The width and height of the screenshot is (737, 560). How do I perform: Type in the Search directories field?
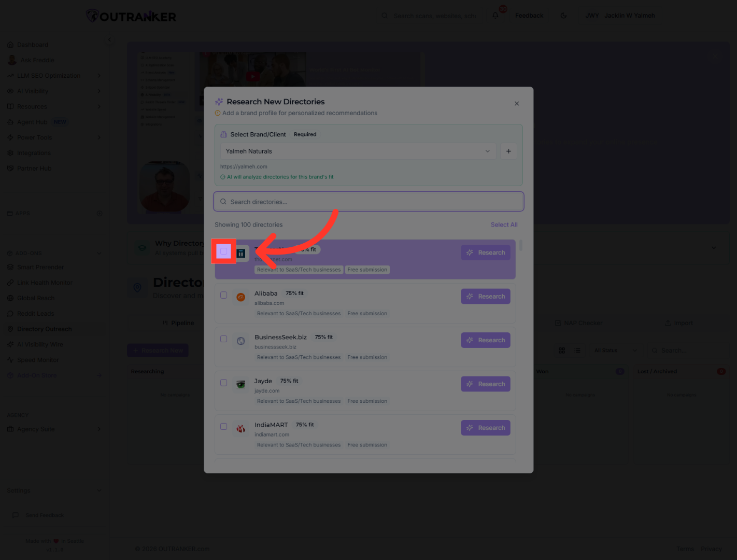coord(368,202)
